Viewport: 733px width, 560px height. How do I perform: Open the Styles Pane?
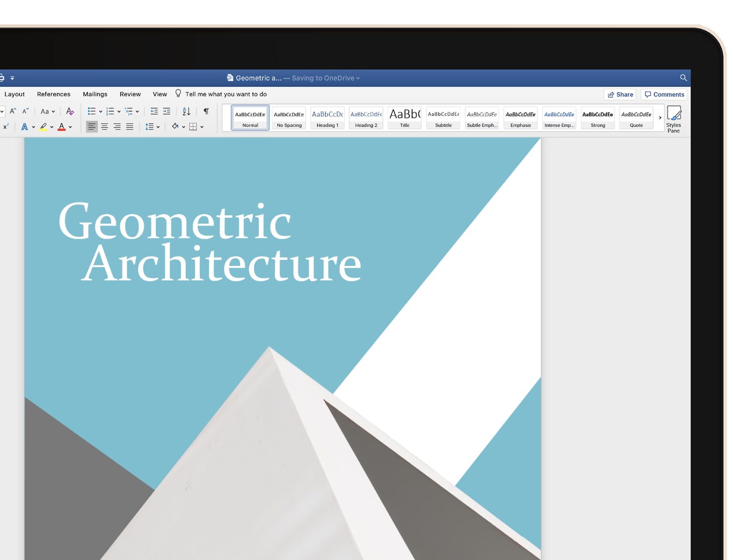674,119
